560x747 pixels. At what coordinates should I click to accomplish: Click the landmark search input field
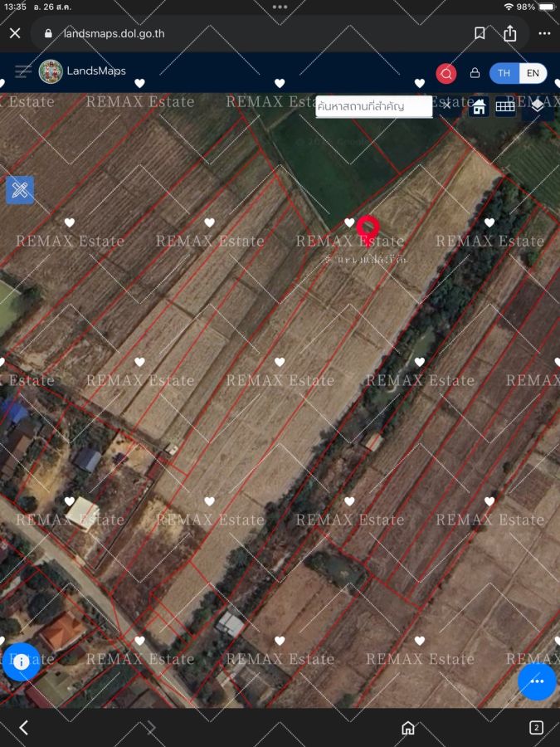[x=373, y=106]
